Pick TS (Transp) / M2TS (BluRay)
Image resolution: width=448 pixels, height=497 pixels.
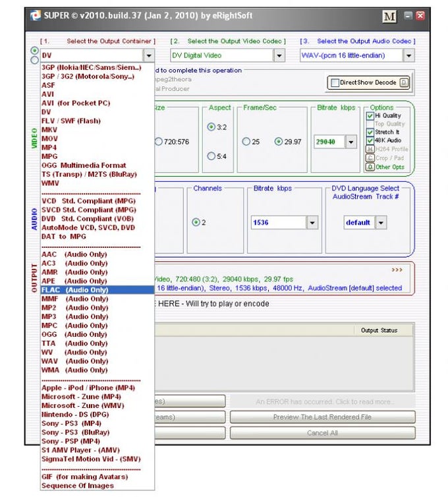pos(98,174)
